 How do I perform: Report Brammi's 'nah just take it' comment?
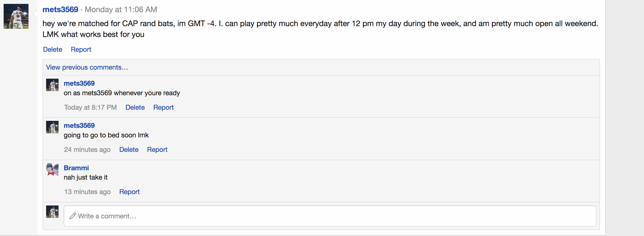pos(129,192)
